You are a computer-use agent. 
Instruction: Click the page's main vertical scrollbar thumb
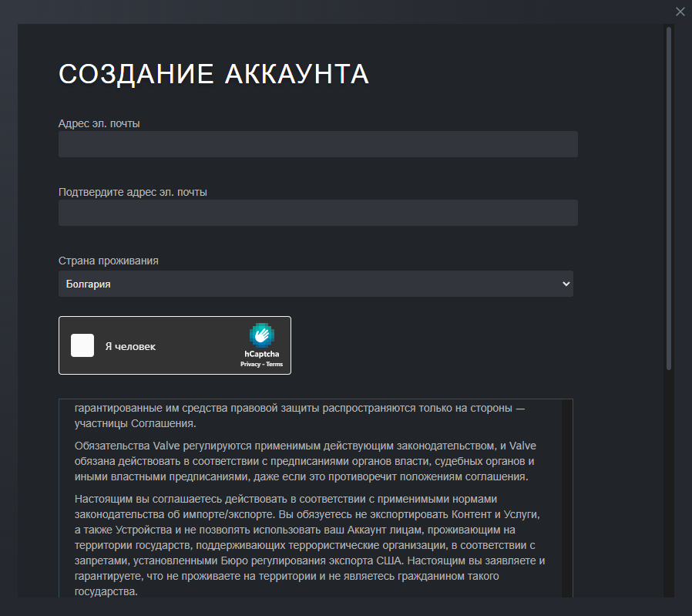669,199
